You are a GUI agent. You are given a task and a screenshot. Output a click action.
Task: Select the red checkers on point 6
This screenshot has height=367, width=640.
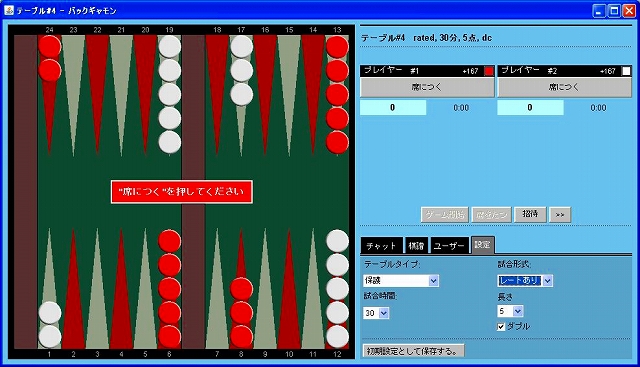(170, 289)
